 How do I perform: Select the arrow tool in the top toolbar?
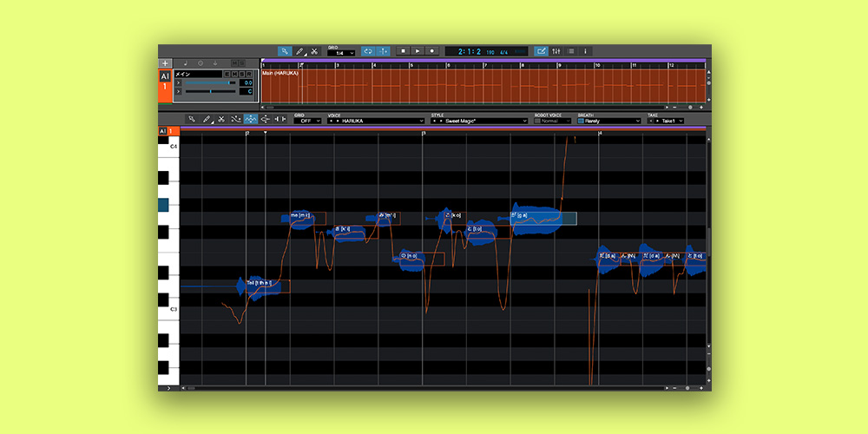coord(285,51)
